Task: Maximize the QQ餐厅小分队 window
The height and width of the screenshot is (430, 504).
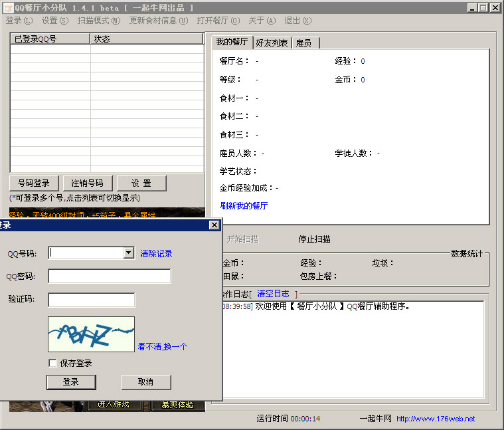Action: 483,8
